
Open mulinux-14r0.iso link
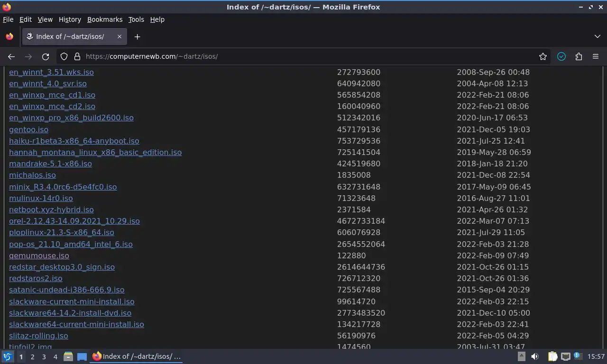tap(41, 198)
